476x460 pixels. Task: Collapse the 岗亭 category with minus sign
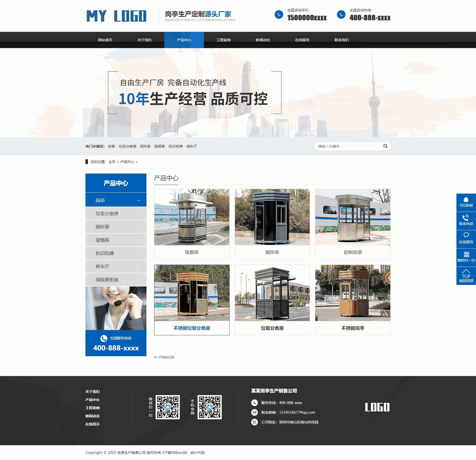[138, 200]
